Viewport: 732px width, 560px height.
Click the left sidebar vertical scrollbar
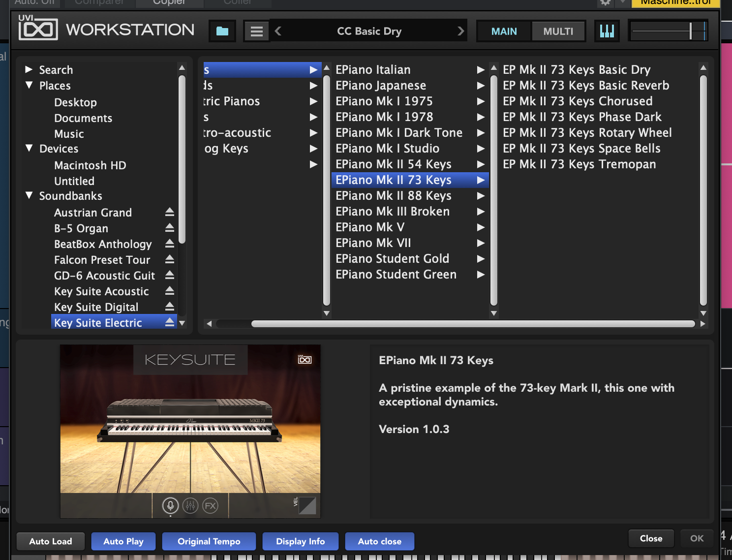tap(182, 159)
